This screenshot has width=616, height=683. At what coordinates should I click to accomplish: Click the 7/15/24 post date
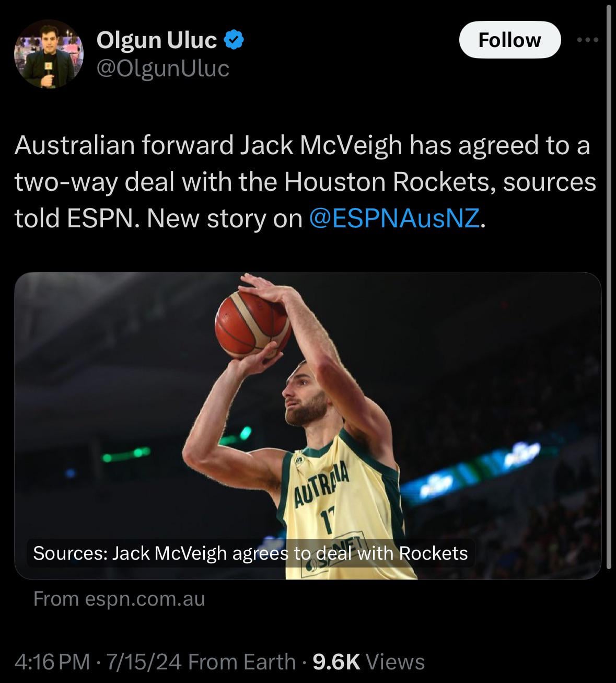click(x=144, y=662)
